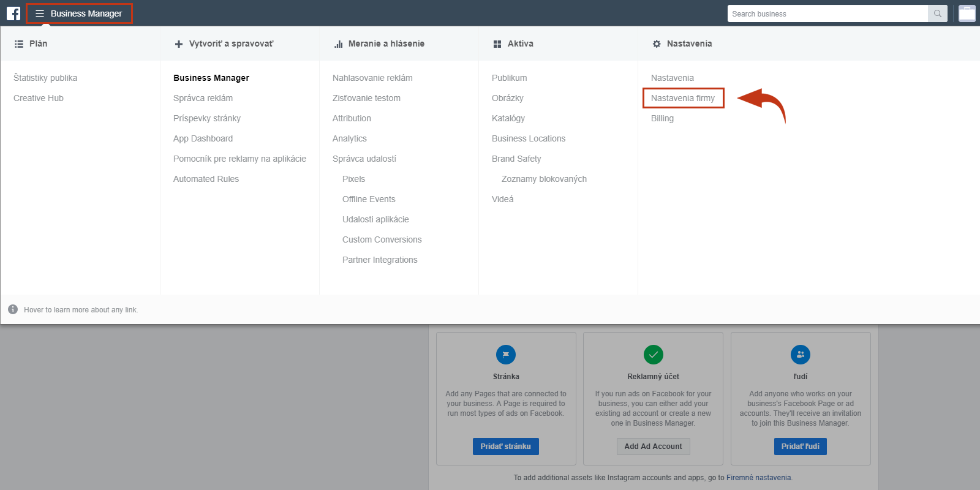Select Pixels under events manager
980x490 pixels.
[x=353, y=179]
